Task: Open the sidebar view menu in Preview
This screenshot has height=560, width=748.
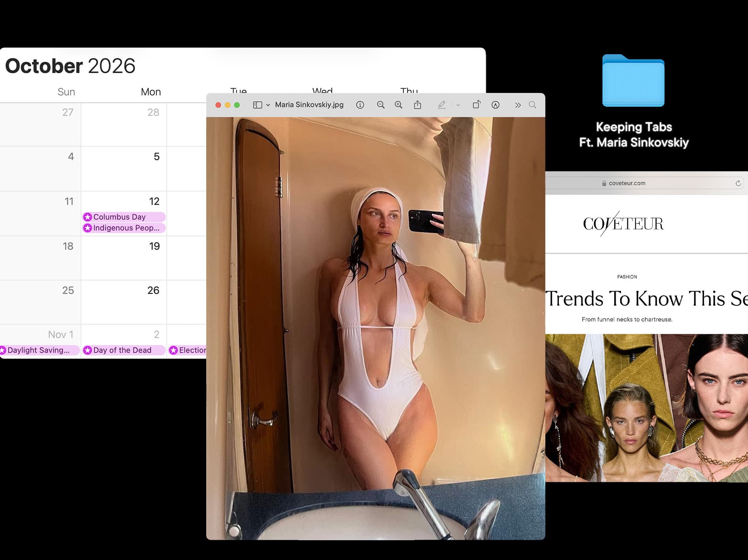Action: 258,105
